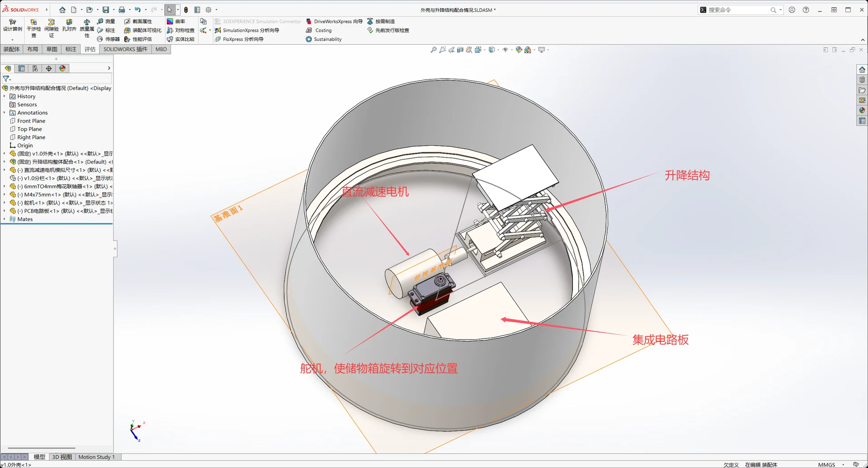Switch to the Motion Study 1 tab
This screenshot has width=868, height=468.
click(96, 457)
